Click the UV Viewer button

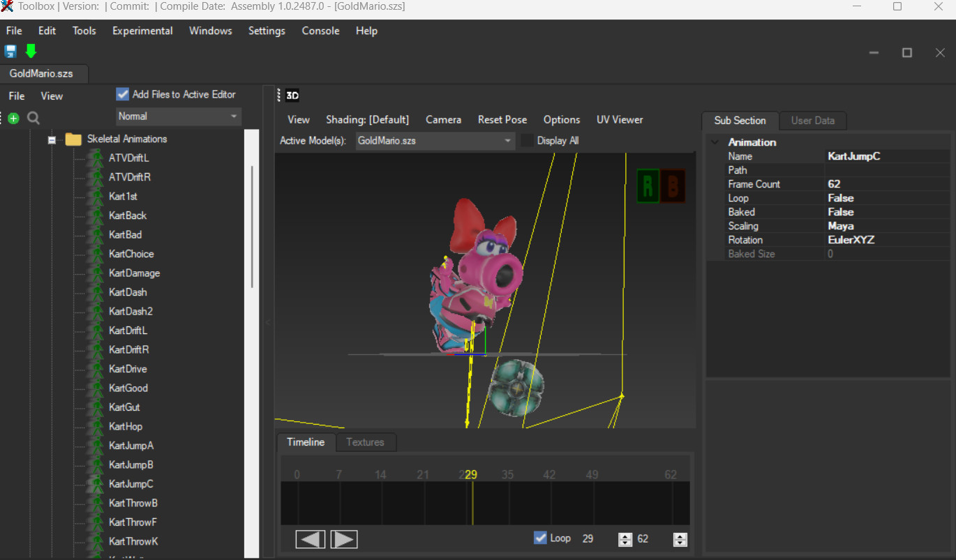tap(619, 119)
